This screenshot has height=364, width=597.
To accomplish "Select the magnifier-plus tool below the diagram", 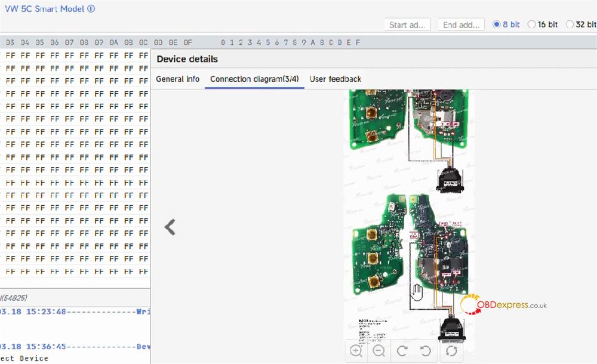I will click(x=356, y=351).
